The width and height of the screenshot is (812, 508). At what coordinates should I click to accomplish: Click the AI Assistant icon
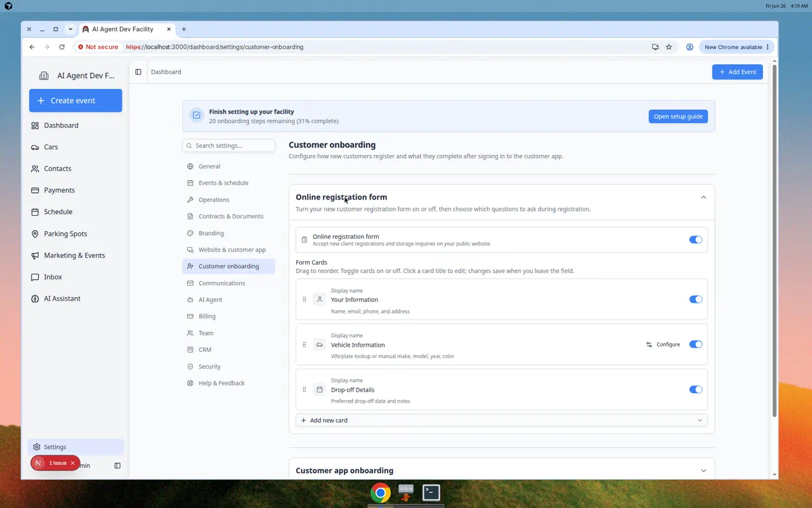pos(35,298)
